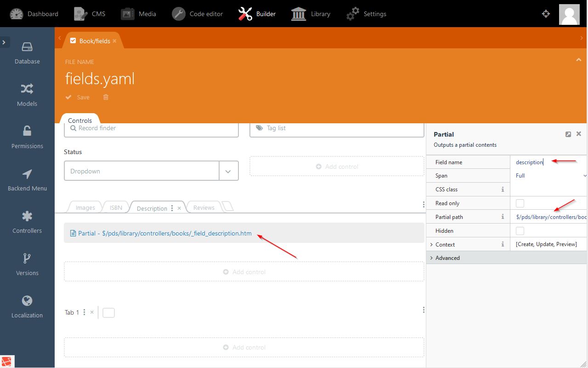
Task: Select the Partial field_description.htm control
Action: (x=165, y=233)
